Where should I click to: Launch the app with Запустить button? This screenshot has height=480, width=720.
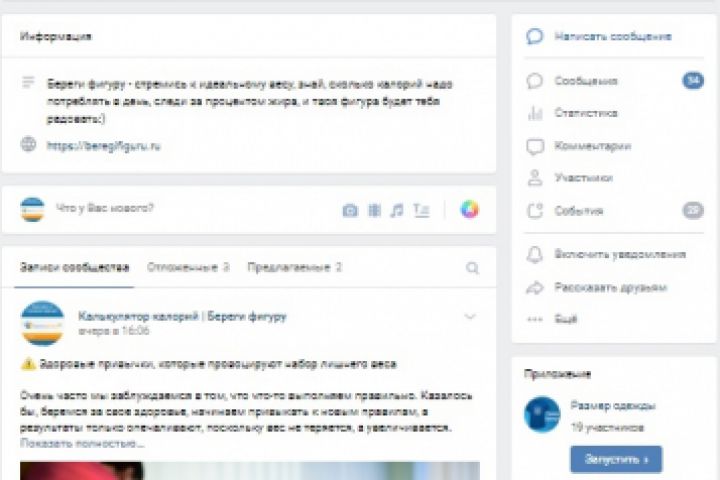coord(616,459)
